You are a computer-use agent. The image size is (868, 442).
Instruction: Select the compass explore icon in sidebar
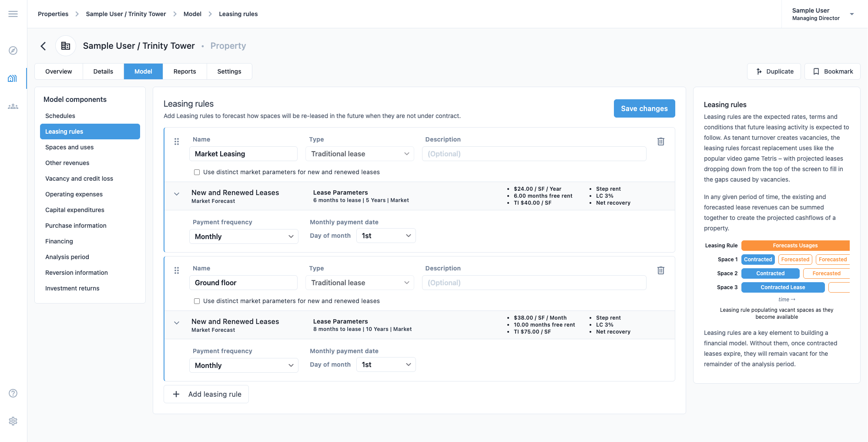(x=13, y=51)
